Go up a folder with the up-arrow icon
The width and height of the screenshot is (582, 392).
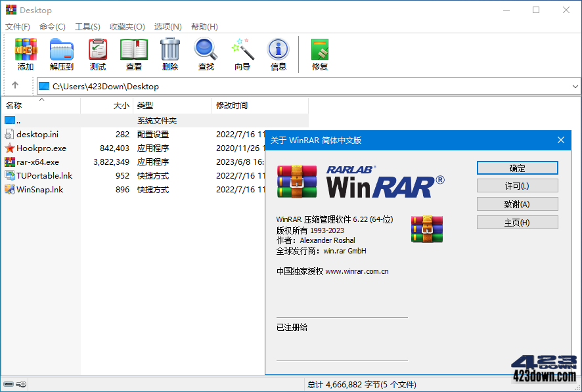(x=14, y=86)
